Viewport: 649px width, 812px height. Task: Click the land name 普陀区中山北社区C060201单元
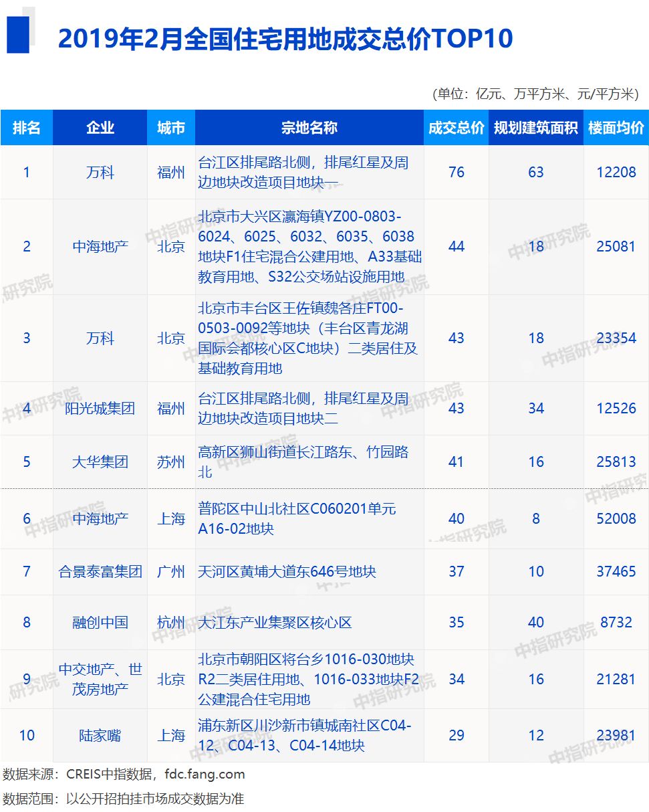[297, 518]
